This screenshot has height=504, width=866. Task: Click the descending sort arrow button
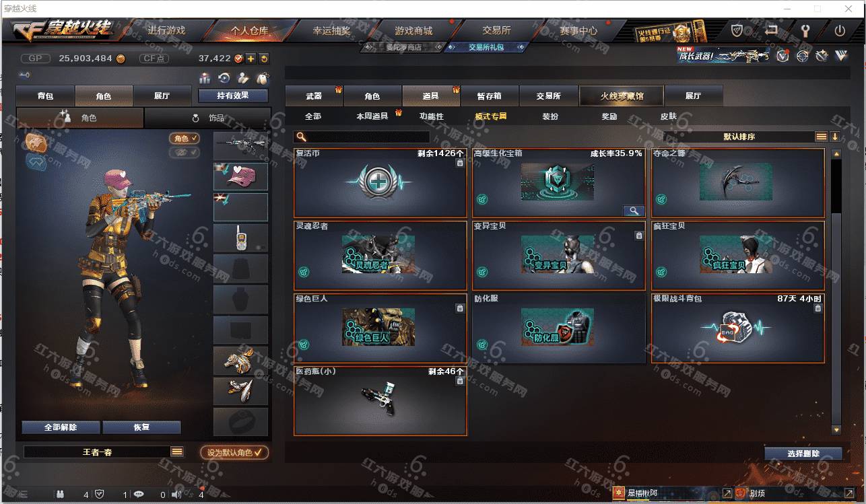tap(835, 137)
